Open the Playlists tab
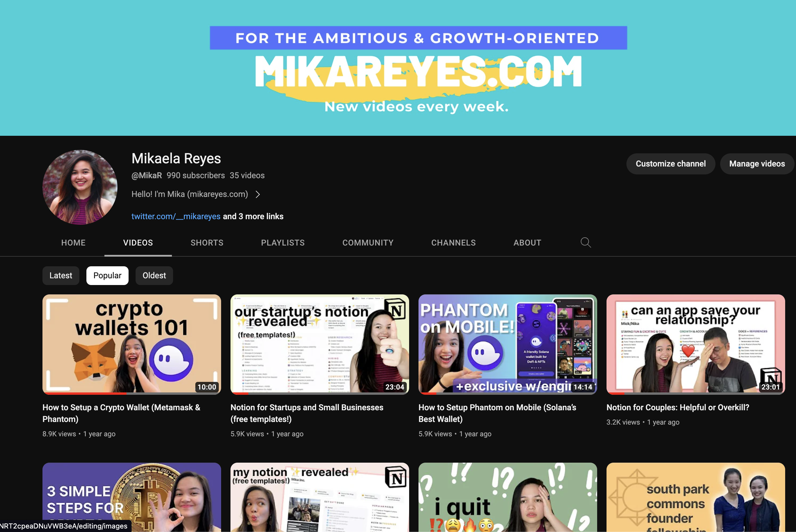The image size is (796, 532). pos(283,243)
